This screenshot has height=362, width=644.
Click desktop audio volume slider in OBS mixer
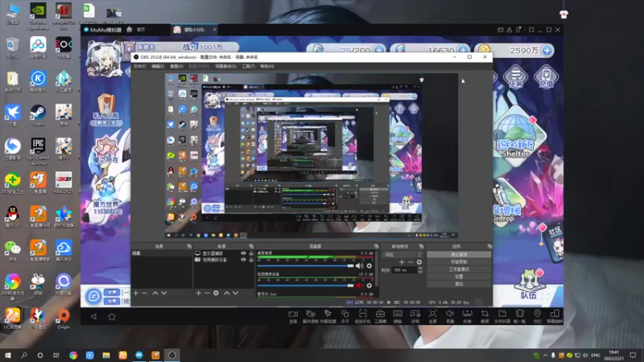305,266
